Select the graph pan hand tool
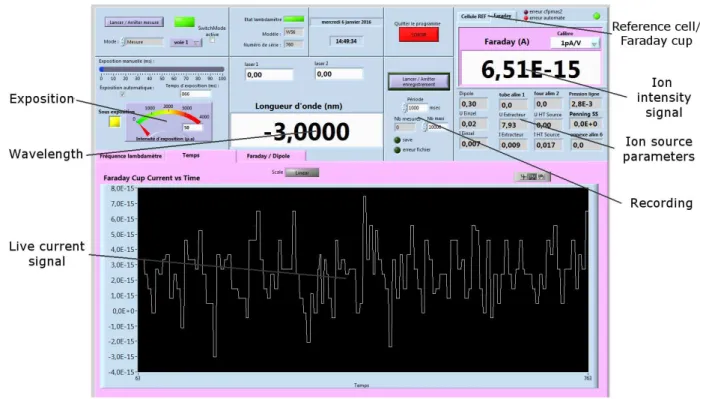 542,177
